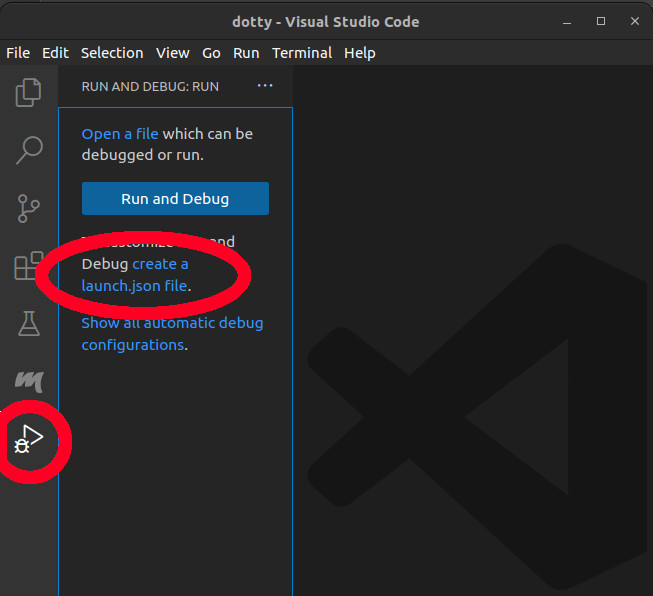Open the View menu

(172, 53)
